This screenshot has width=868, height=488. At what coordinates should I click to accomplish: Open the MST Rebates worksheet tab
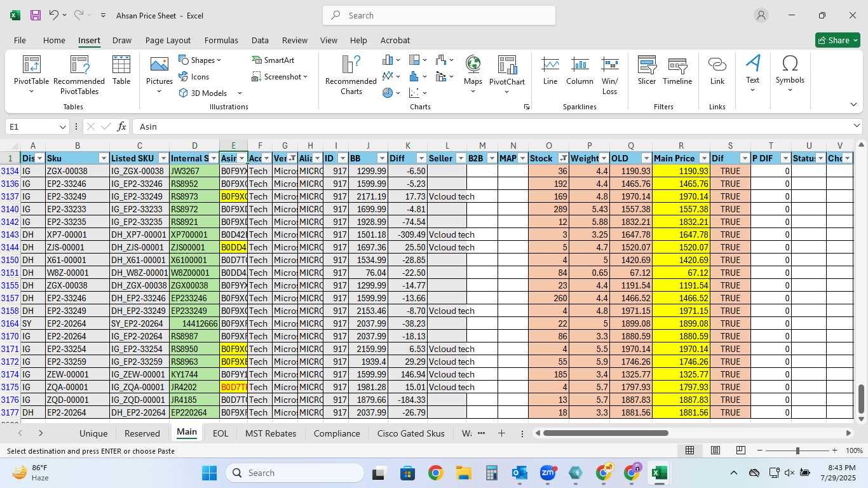coord(271,433)
